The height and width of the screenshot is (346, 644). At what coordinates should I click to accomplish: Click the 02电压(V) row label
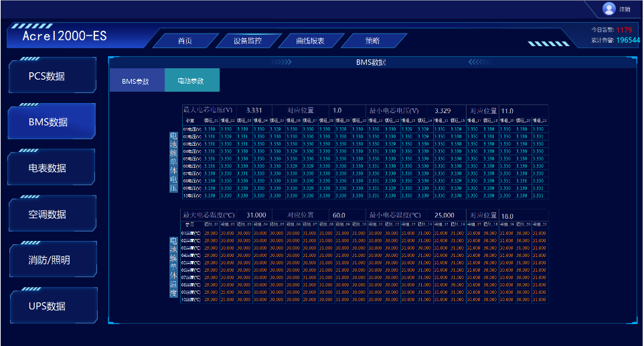click(x=192, y=137)
